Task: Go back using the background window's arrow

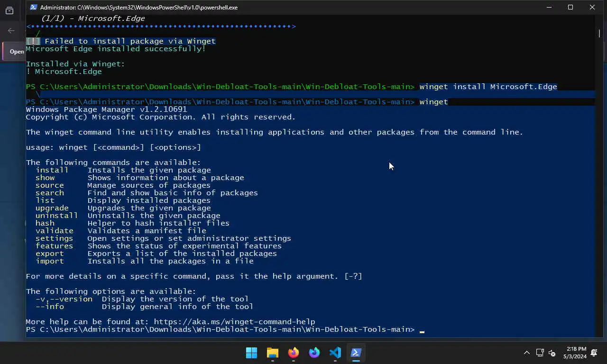Action: (11, 31)
